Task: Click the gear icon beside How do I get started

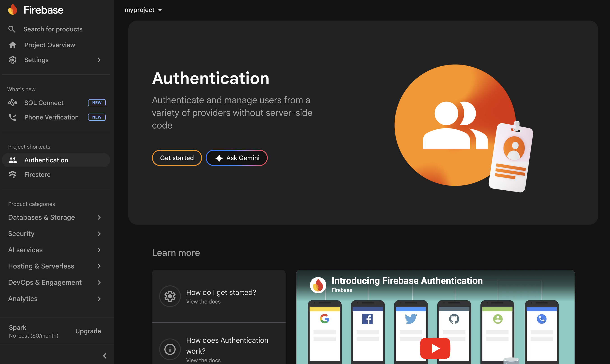Action: (170, 296)
